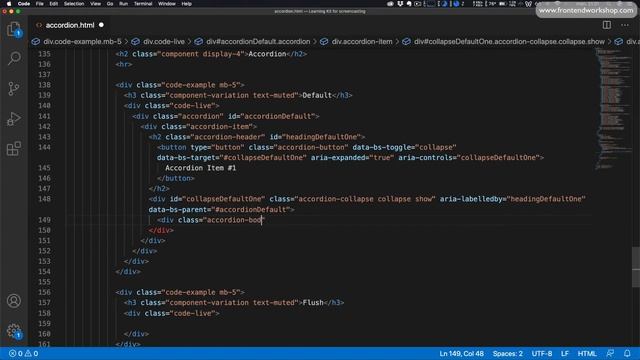Click the closing </button> tag on line 146
The height and width of the screenshot is (360, 640).
pos(176,178)
